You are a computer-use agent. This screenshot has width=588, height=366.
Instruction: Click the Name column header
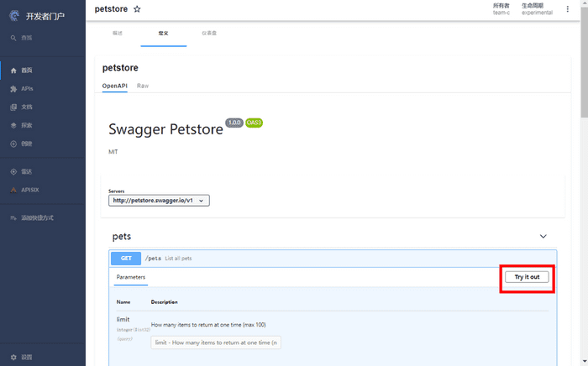pos(123,302)
